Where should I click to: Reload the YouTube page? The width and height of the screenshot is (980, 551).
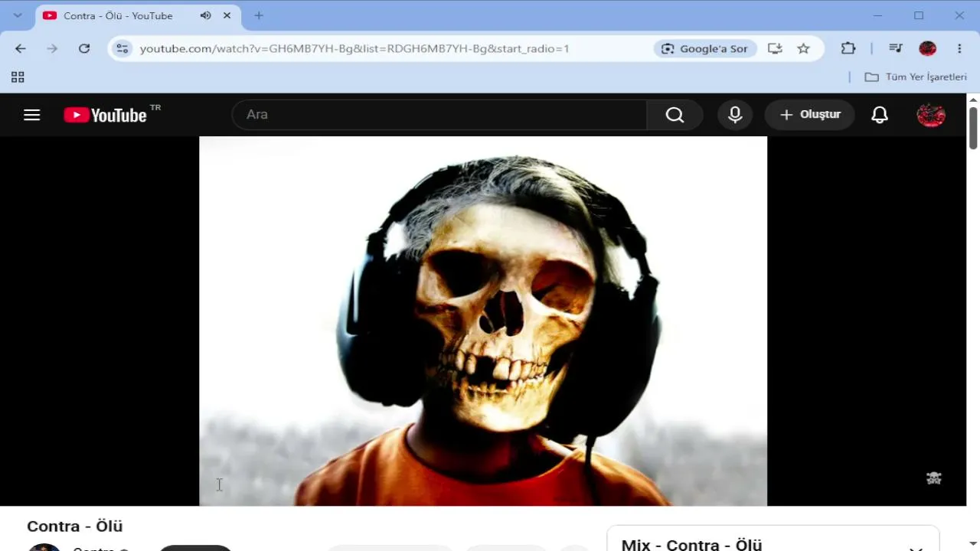(x=84, y=48)
